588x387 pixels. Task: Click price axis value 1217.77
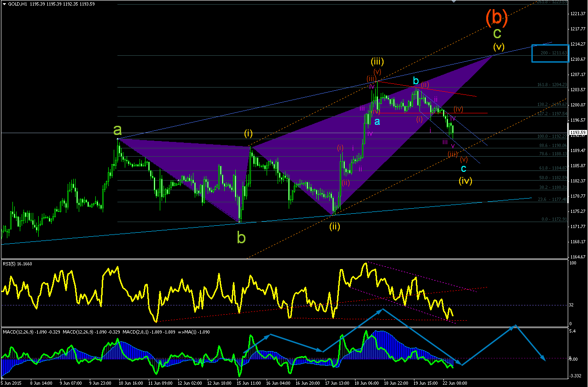click(x=578, y=29)
